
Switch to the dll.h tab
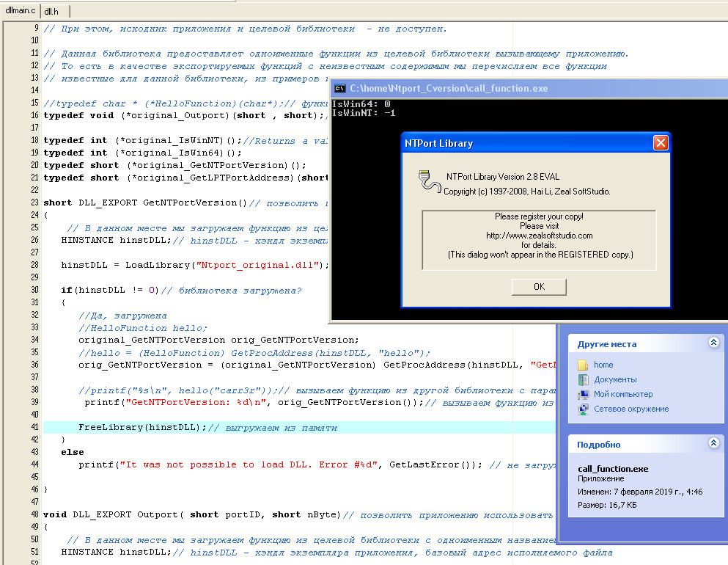[x=51, y=11]
